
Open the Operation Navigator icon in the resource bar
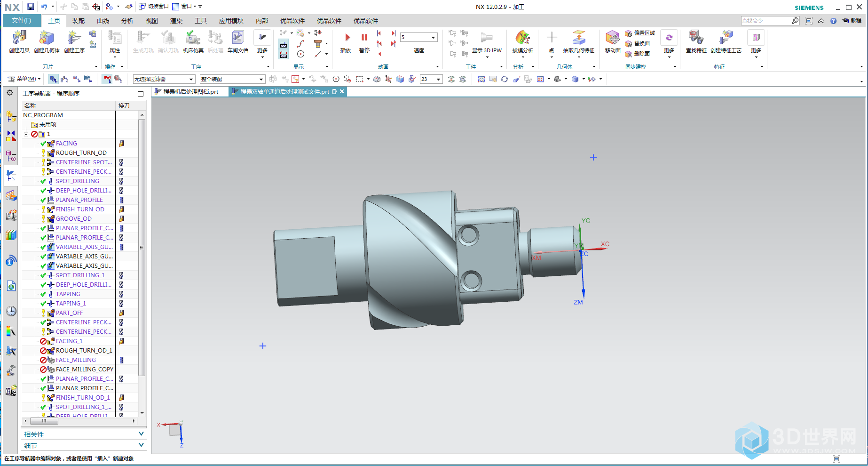(11, 176)
